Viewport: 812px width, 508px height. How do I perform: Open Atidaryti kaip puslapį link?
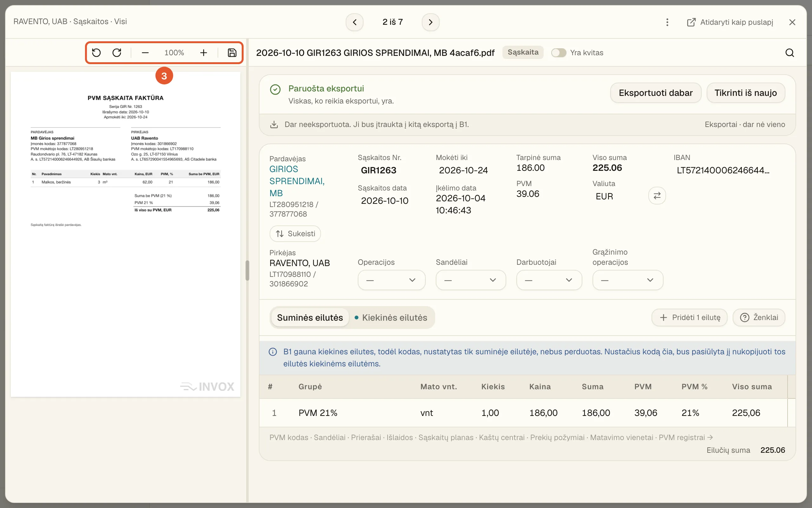click(x=730, y=22)
